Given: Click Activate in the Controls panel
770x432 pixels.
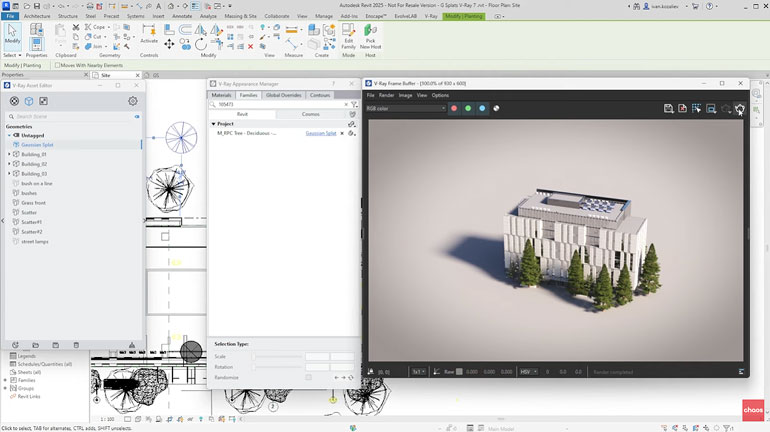Looking at the screenshot, I should pos(149,34).
